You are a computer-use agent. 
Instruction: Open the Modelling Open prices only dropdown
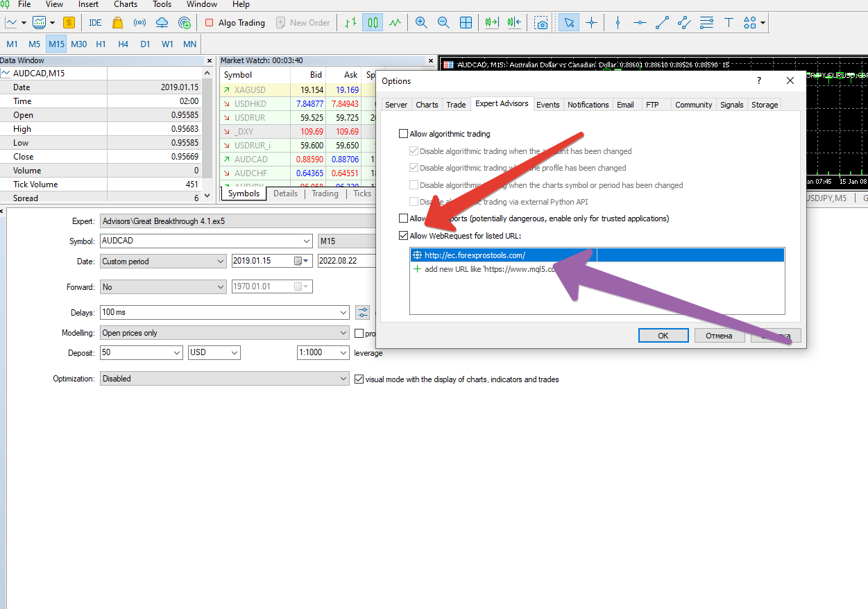click(343, 333)
